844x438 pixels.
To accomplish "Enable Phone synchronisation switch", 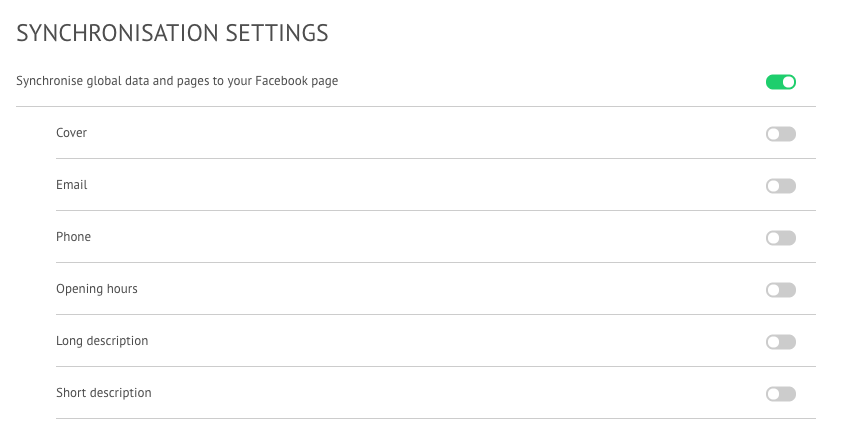I will [780, 238].
